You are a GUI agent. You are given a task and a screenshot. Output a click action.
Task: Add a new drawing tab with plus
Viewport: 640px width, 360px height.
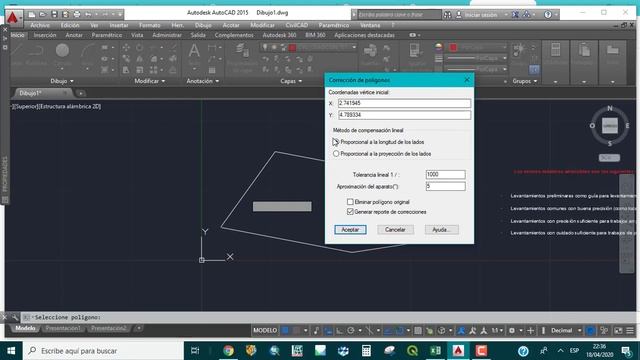81,93
